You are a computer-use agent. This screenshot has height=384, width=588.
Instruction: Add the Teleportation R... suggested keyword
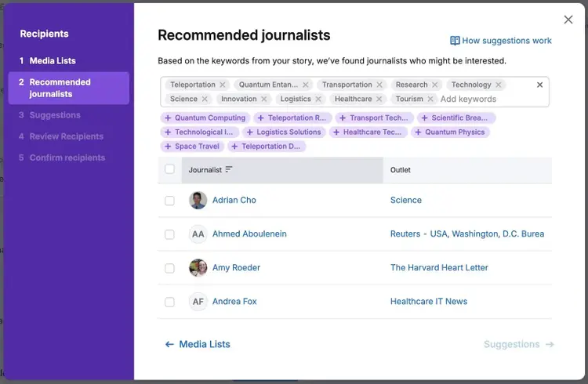click(x=292, y=118)
